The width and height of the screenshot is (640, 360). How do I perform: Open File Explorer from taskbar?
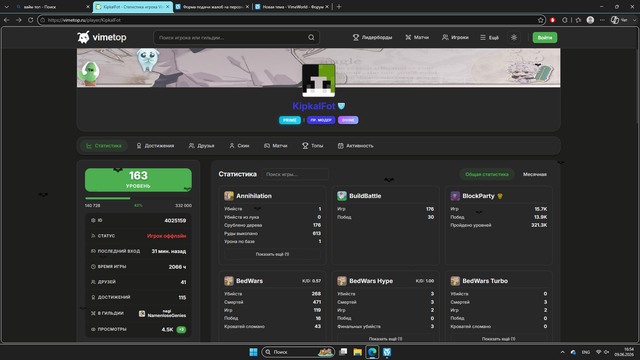click(x=358, y=352)
